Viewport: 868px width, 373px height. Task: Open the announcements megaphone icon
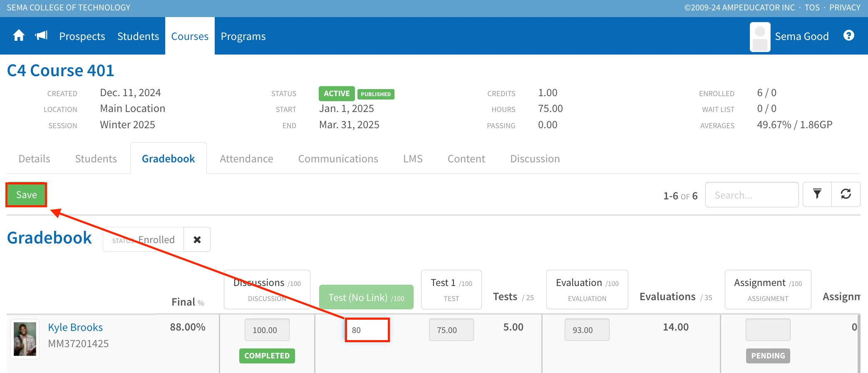[x=42, y=36]
